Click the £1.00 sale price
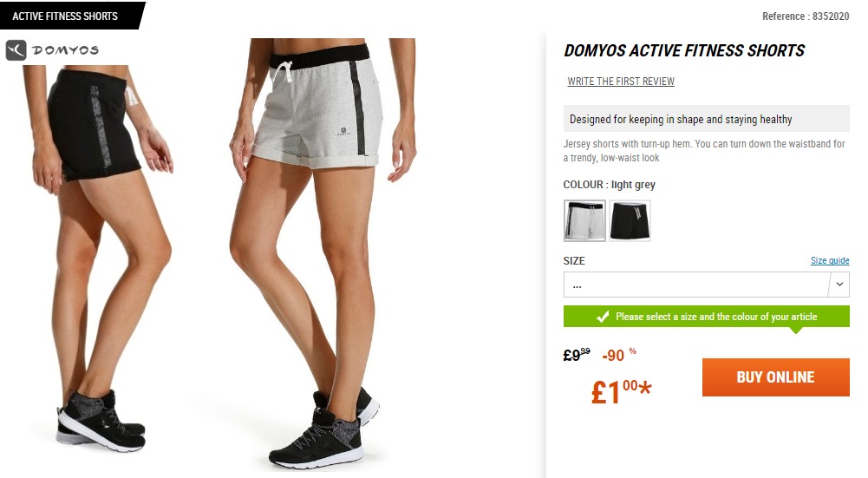This screenshot has height=478, width=868. [621, 391]
